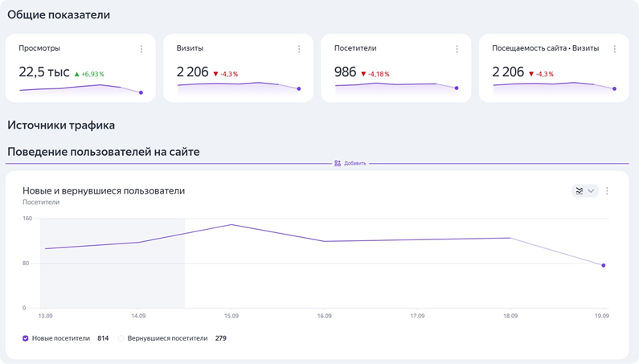Collapse the Поведение пользователей на сайте section
The image size is (639, 364).
[103, 151]
